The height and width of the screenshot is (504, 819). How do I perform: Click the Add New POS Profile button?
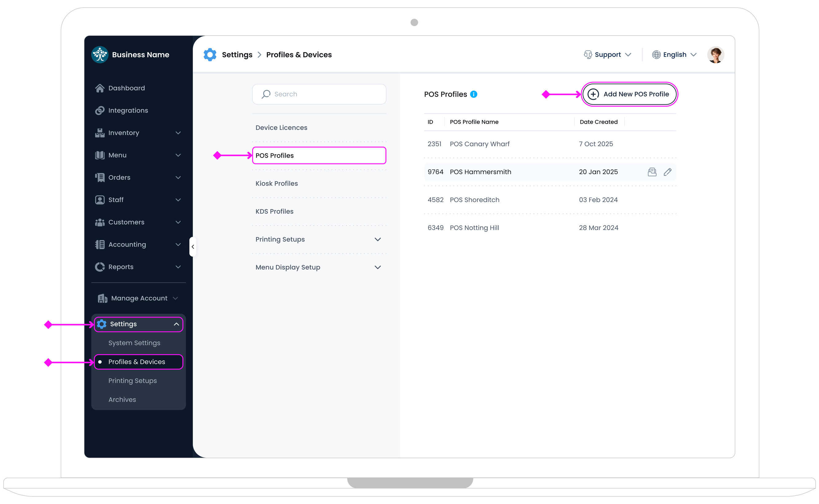[x=629, y=94]
